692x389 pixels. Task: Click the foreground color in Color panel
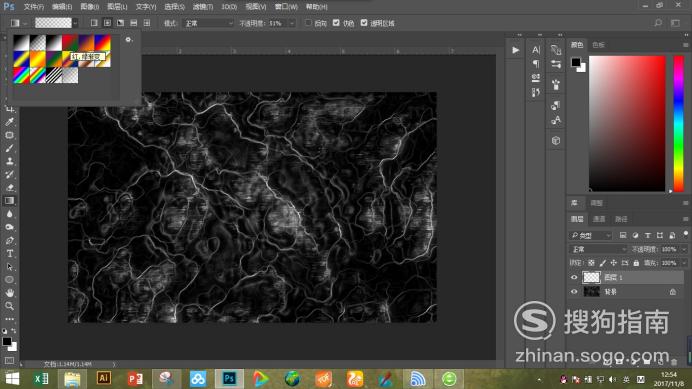coord(575,62)
